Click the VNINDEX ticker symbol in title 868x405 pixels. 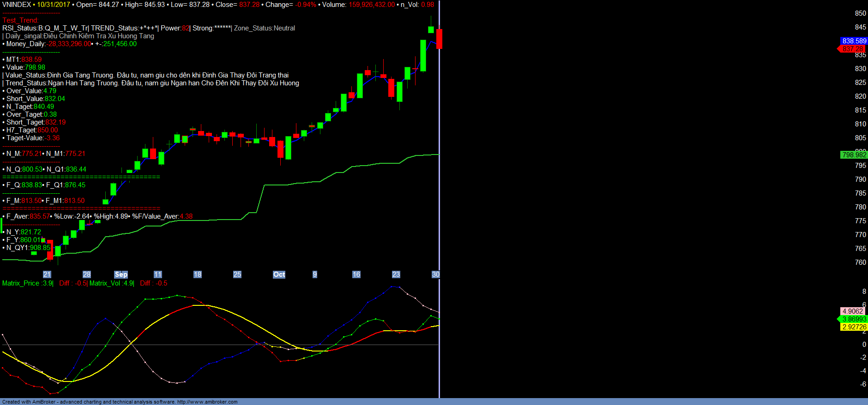pos(17,5)
